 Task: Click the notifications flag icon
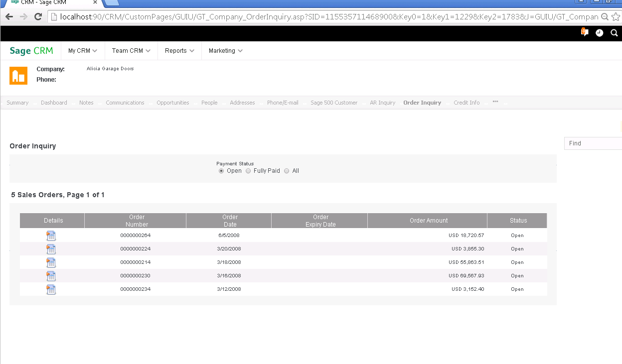point(585,32)
